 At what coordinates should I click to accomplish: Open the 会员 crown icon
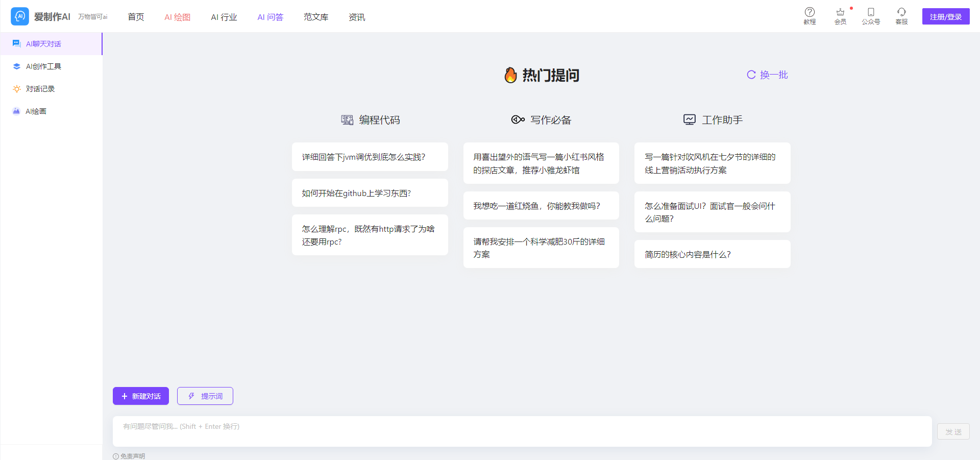[x=840, y=12]
